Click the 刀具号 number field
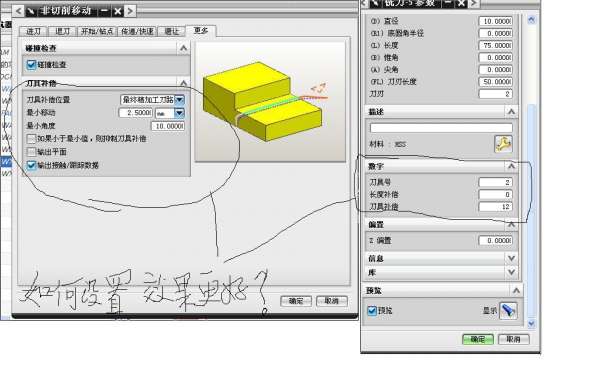Viewport: 600px width, 380px height. point(496,182)
